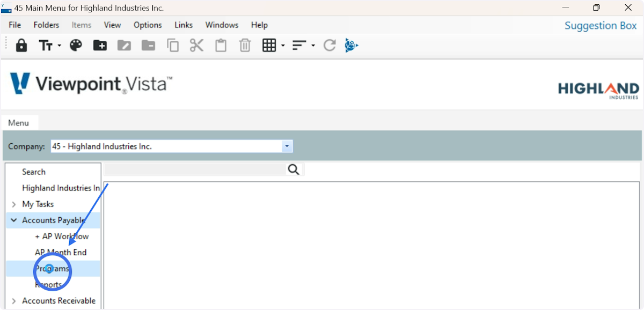Open the Options menu
This screenshot has height=310, width=644.
tap(148, 25)
